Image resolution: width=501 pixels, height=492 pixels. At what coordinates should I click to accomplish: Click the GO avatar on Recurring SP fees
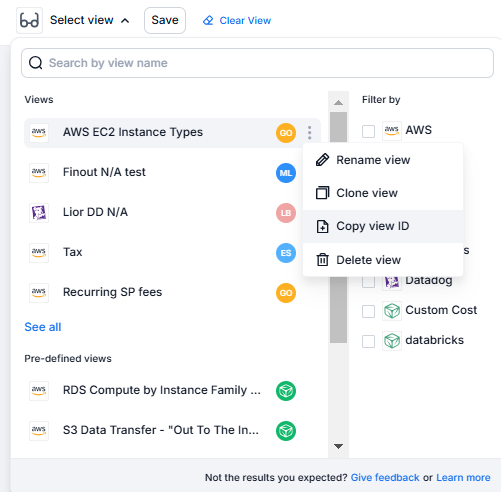pyautogui.click(x=286, y=293)
